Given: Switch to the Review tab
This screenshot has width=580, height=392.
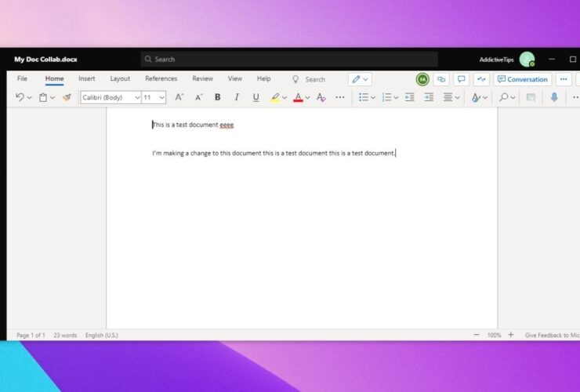Looking at the screenshot, I should (x=202, y=78).
